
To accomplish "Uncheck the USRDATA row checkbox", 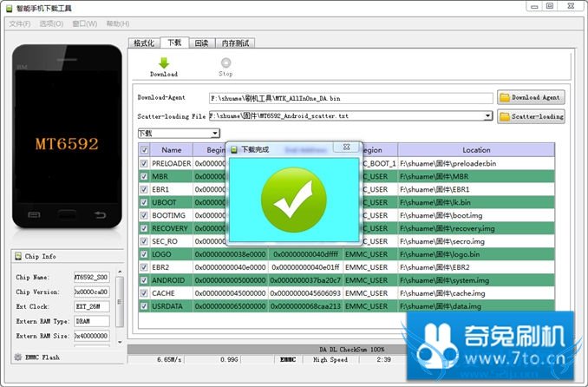I will [x=144, y=306].
